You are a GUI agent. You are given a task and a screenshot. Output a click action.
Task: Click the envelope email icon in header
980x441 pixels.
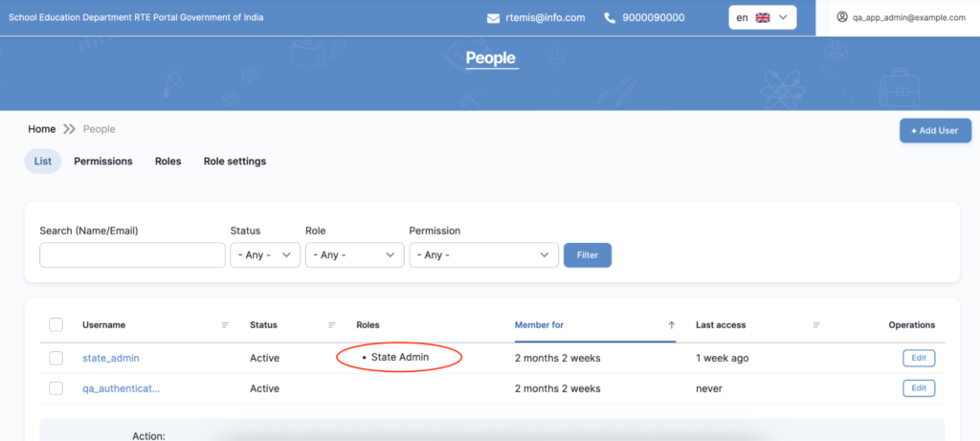tap(493, 18)
